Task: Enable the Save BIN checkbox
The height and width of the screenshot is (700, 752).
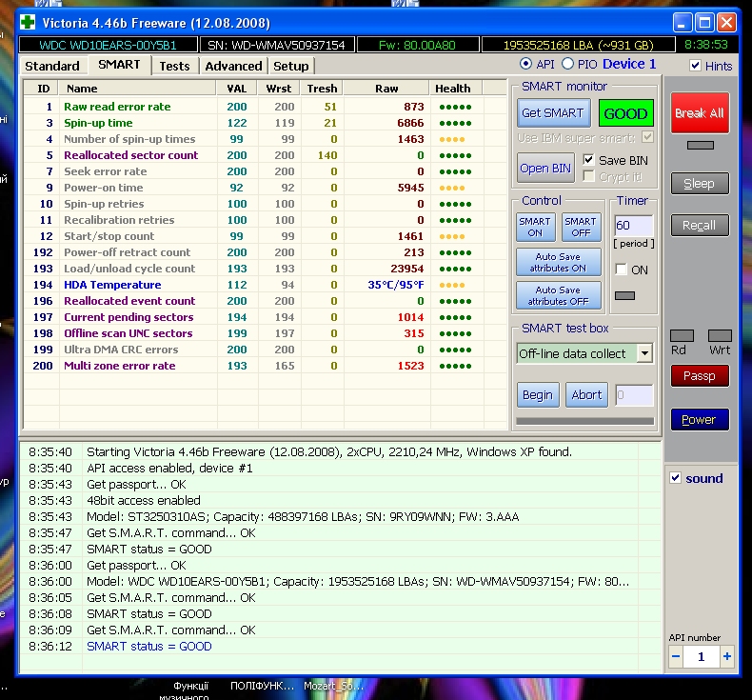Action: (x=588, y=160)
